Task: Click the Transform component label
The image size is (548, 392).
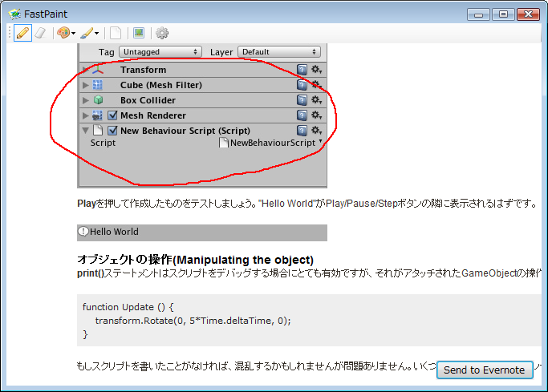Action: (144, 70)
